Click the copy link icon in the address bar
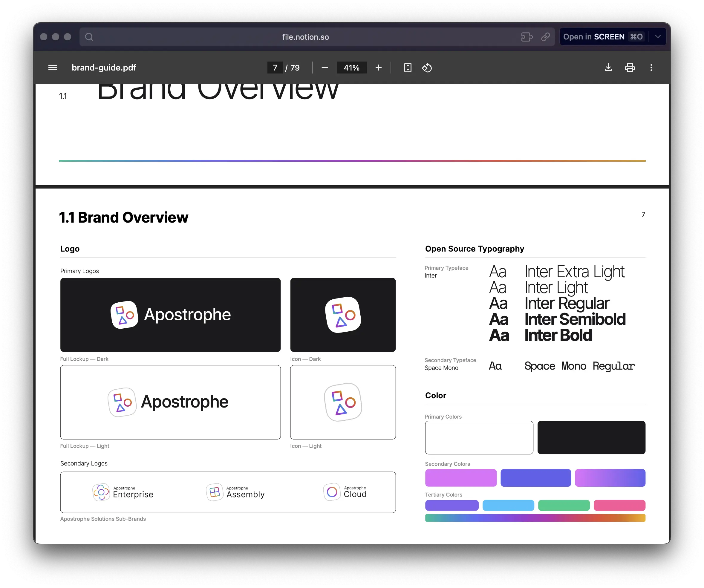This screenshot has height=588, width=704. 545,37
